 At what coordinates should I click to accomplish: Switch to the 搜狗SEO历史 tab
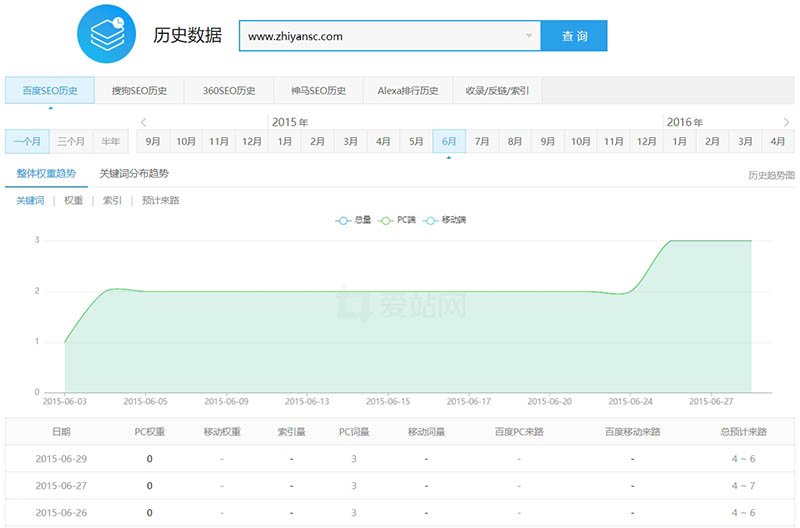tap(139, 90)
